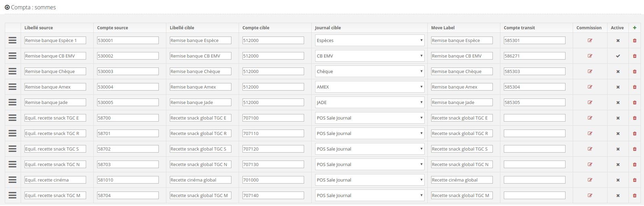This screenshot has height=206, width=644.
Task: Disable Active for Remise banque CB EMV
Action: (x=618, y=56)
